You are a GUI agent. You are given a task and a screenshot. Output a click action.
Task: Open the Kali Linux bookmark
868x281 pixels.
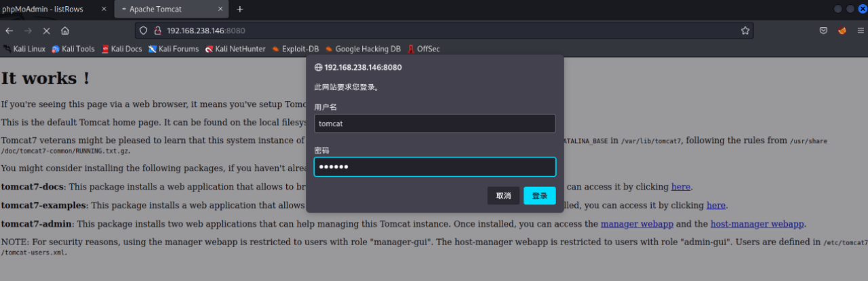point(25,49)
